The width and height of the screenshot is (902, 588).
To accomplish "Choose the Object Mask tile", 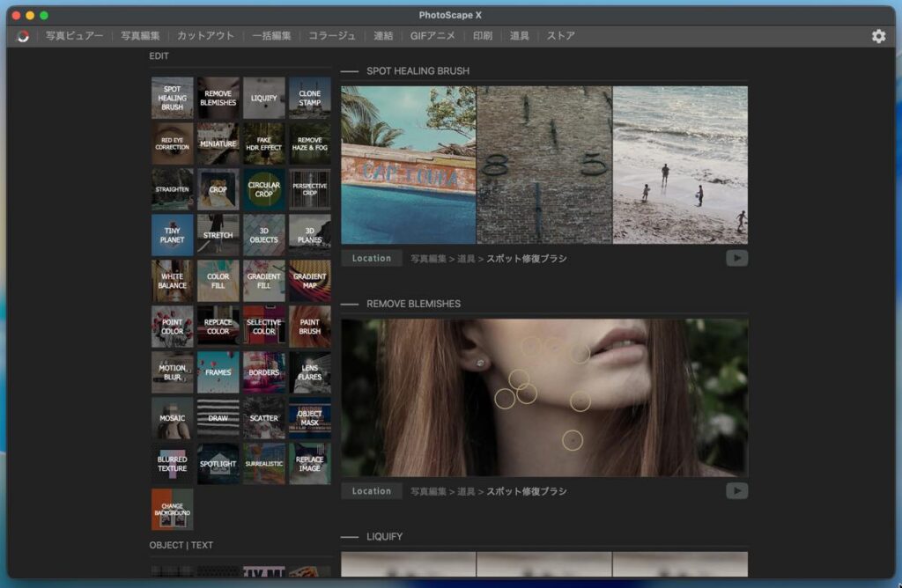I will (309, 418).
